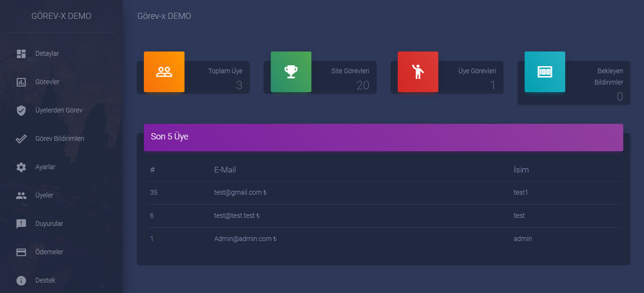Click member ID 6 in the table
The height and width of the screenshot is (293, 644).
pyautogui.click(x=152, y=216)
